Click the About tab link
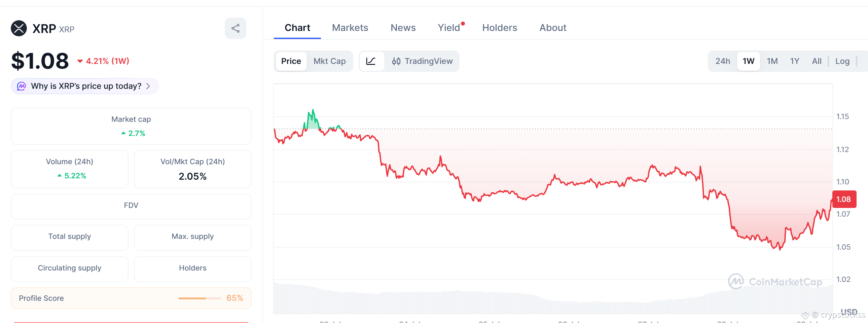Screen dimensions: 868x323 click(x=553, y=28)
